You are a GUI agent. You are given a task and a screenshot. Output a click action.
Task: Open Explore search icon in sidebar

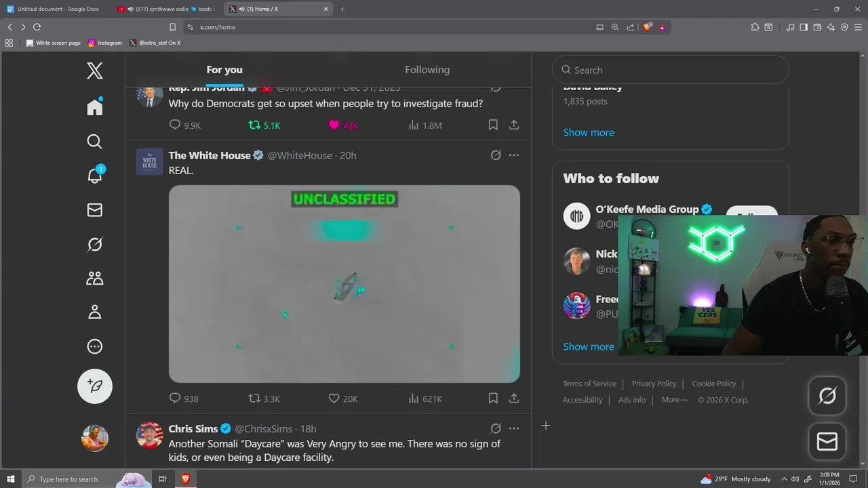[x=95, y=141]
